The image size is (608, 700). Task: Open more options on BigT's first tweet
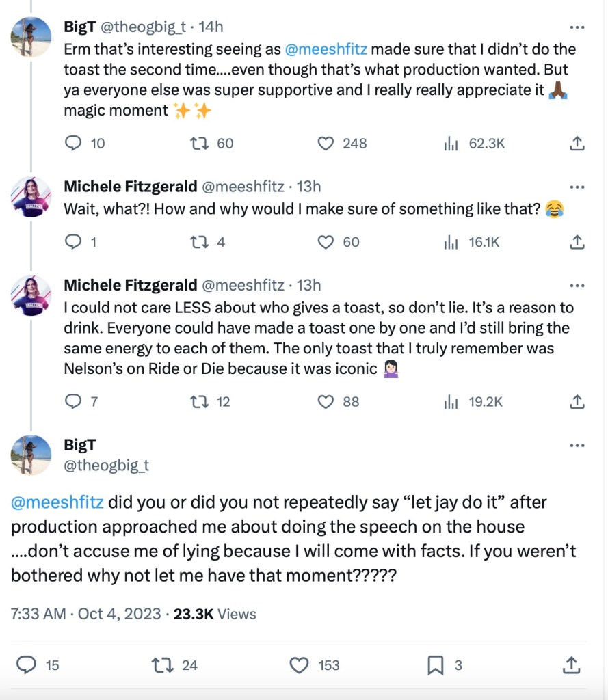(577, 28)
